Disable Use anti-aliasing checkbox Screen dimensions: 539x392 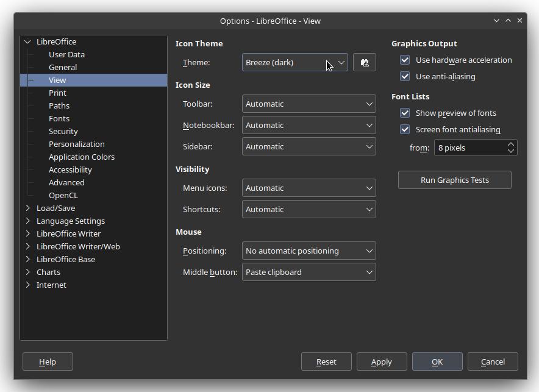(x=405, y=76)
